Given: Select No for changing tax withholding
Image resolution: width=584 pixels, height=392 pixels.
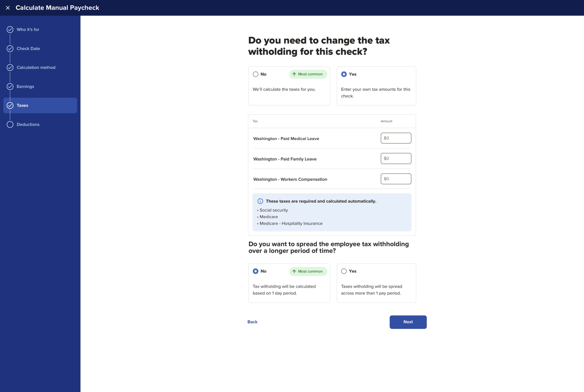Looking at the screenshot, I should [x=256, y=74].
